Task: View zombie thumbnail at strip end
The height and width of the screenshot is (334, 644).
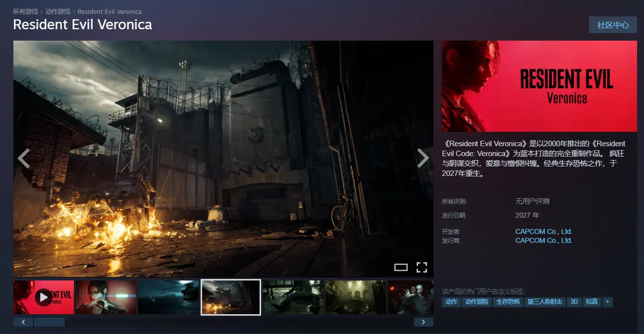Action: point(411,297)
